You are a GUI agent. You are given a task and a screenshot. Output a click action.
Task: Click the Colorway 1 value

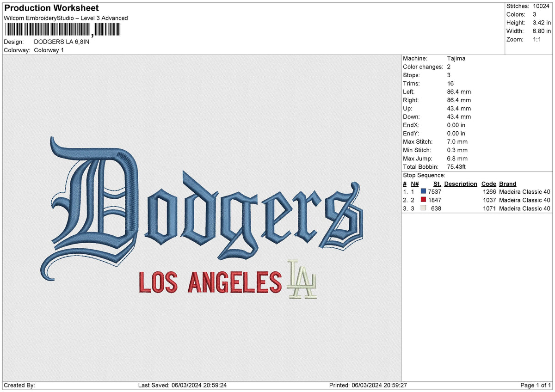pos(49,50)
